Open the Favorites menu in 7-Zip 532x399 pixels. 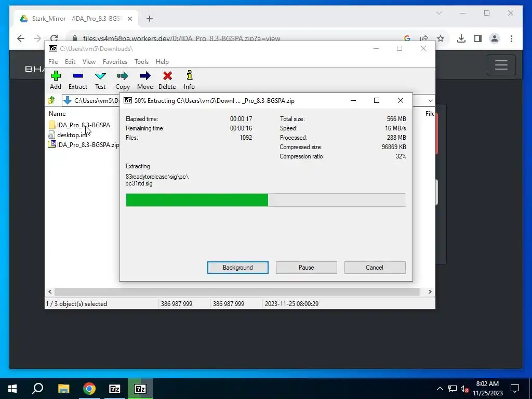tap(115, 62)
